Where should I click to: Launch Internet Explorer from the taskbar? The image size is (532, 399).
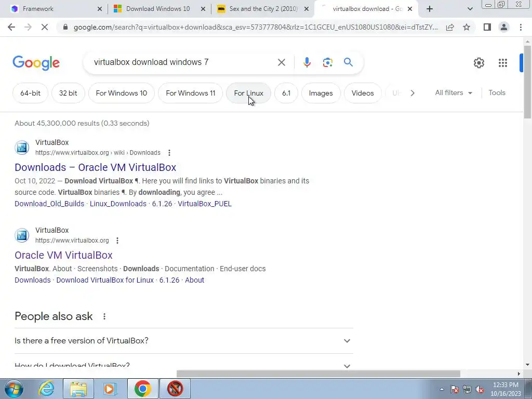[x=46, y=389]
